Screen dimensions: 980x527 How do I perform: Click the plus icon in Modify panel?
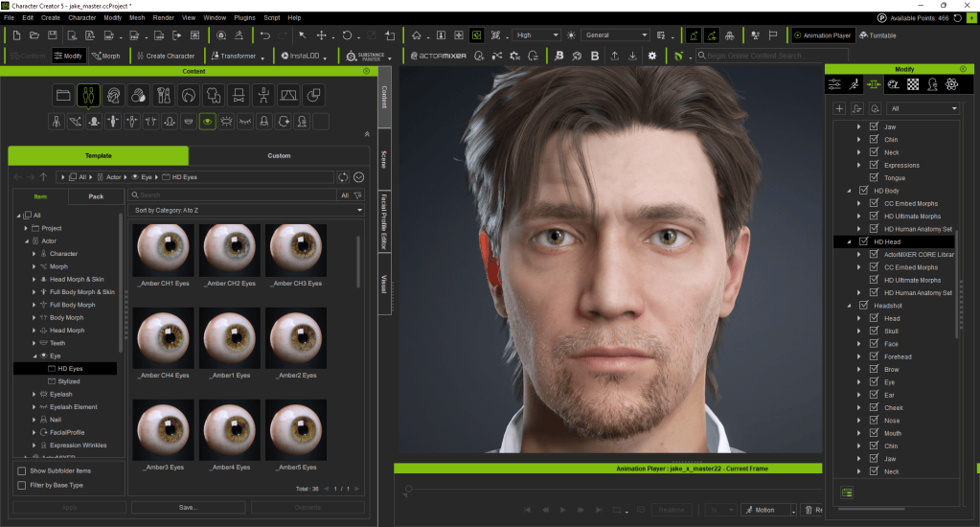point(839,109)
